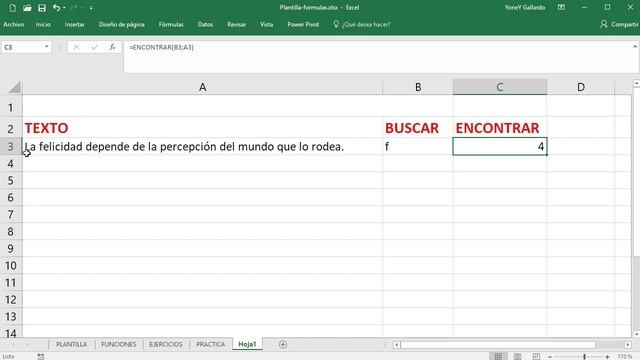640x360 pixels.
Task: Select column C header
Action: (x=500, y=87)
